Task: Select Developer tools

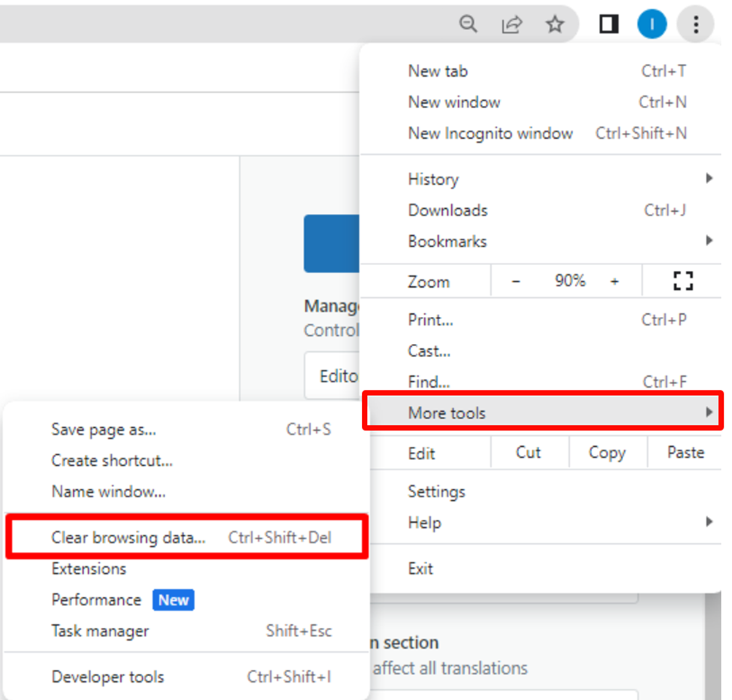Action: click(x=107, y=676)
